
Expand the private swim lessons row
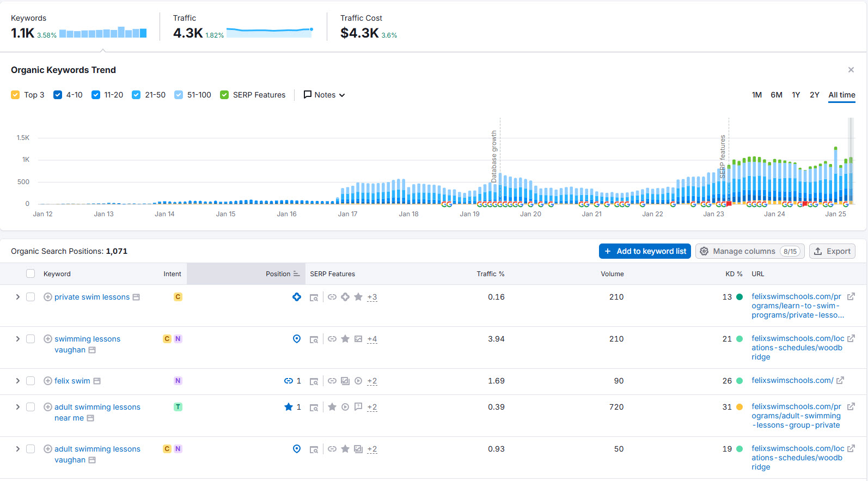[17, 297]
